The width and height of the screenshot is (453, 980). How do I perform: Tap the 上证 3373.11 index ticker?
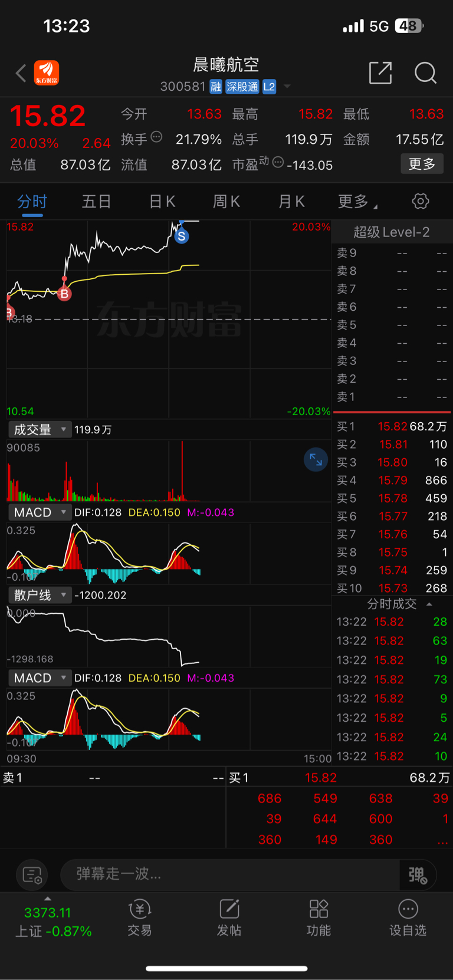tap(53, 922)
